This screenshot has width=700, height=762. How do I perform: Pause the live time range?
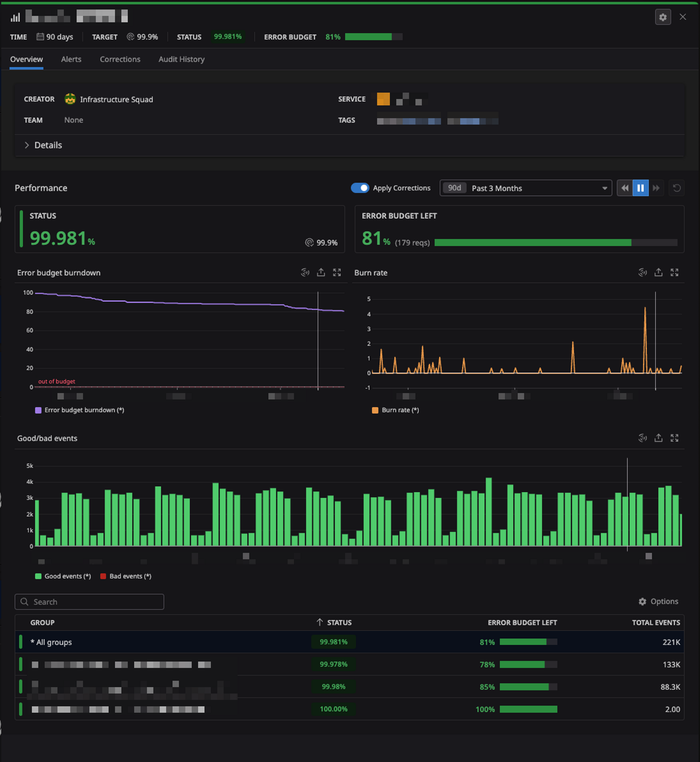(x=640, y=188)
